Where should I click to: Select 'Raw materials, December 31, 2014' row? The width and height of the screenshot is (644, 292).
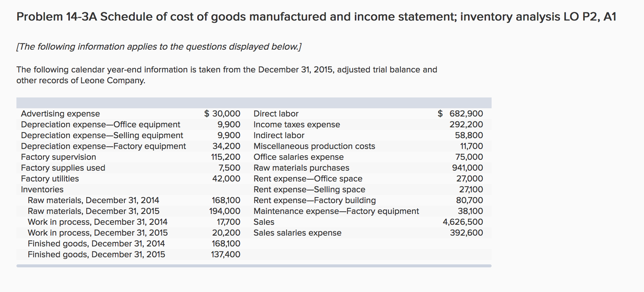click(93, 200)
